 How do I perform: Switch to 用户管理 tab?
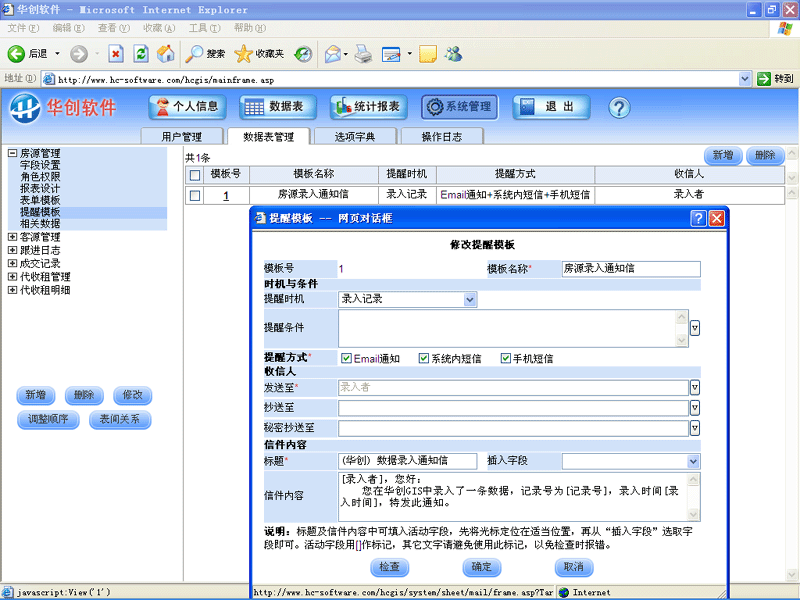click(x=182, y=136)
